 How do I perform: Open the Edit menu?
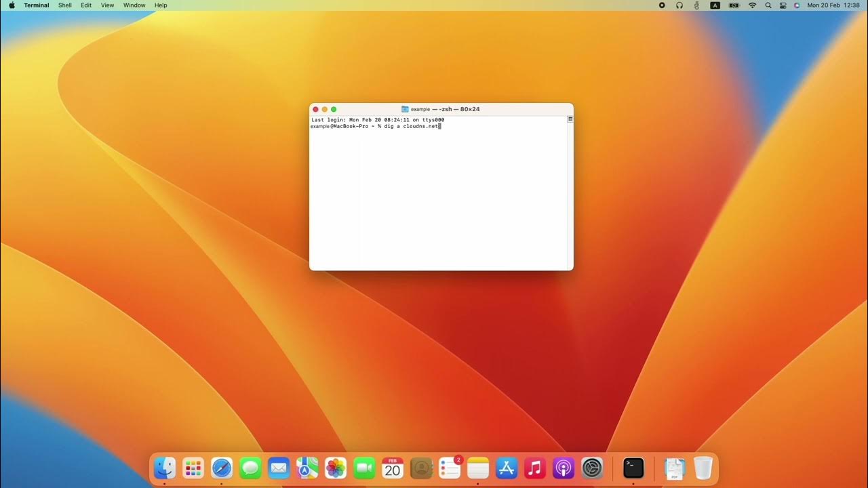[x=86, y=5]
